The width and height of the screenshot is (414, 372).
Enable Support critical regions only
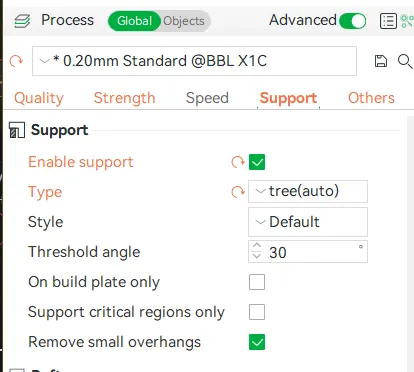coord(257,312)
